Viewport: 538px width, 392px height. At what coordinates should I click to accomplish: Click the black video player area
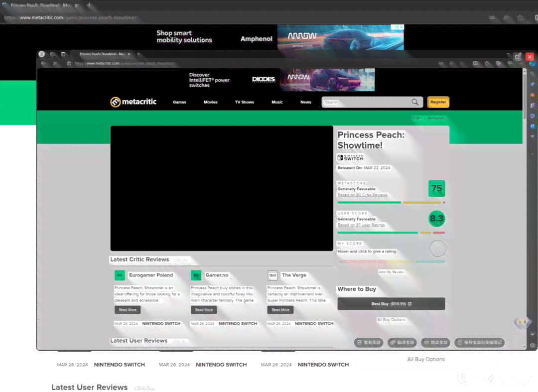click(x=222, y=188)
